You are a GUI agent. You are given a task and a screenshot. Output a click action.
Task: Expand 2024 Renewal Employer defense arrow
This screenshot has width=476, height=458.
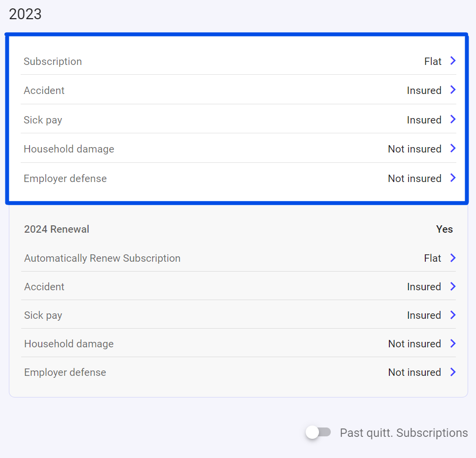pyautogui.click(x=453, y=372)
